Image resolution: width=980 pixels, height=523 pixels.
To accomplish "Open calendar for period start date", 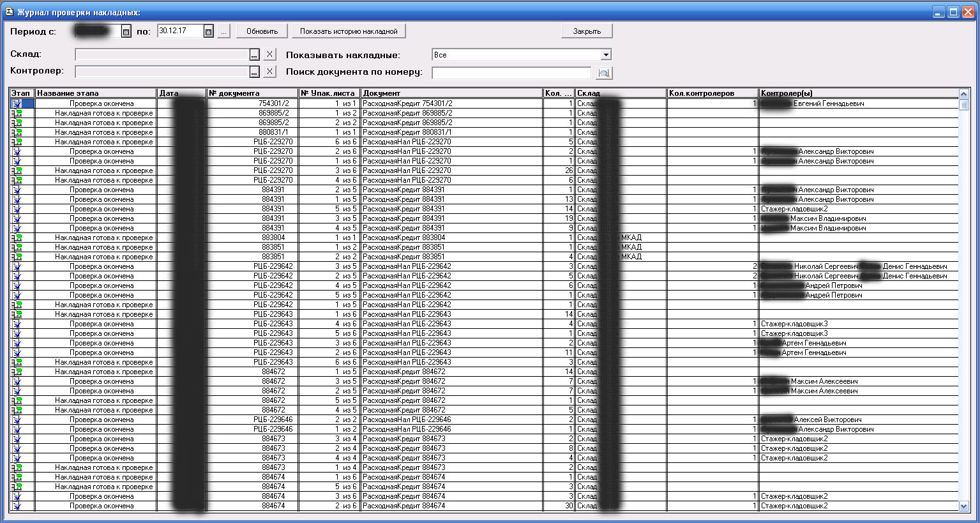I will coord(126,31).
